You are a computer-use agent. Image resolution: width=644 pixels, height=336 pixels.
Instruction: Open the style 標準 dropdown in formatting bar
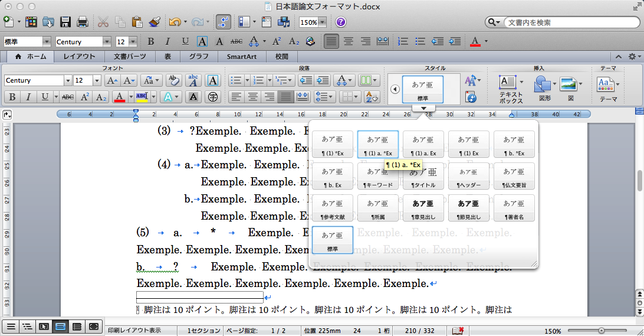coord(47,41)
